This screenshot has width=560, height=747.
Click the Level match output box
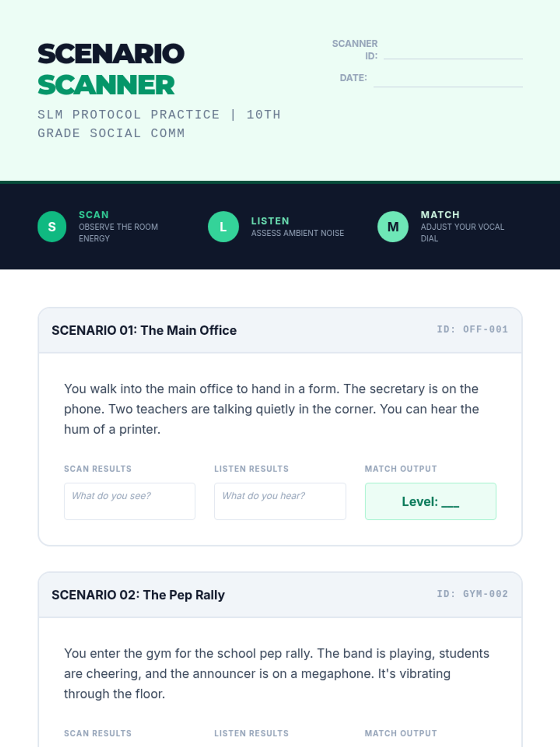point(430,501)
